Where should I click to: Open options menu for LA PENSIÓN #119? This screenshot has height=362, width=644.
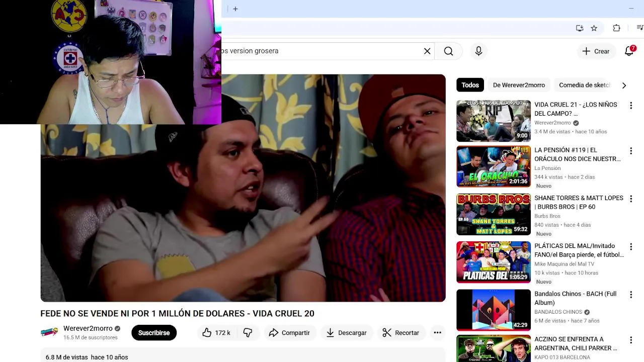point(630,151)
